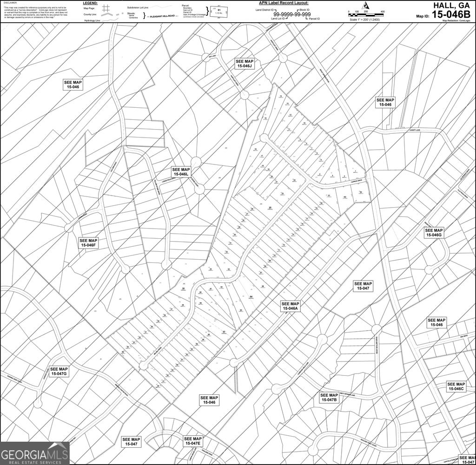
Task: Click the APN Label Record Layout heading
Action: tap(284, 3)
